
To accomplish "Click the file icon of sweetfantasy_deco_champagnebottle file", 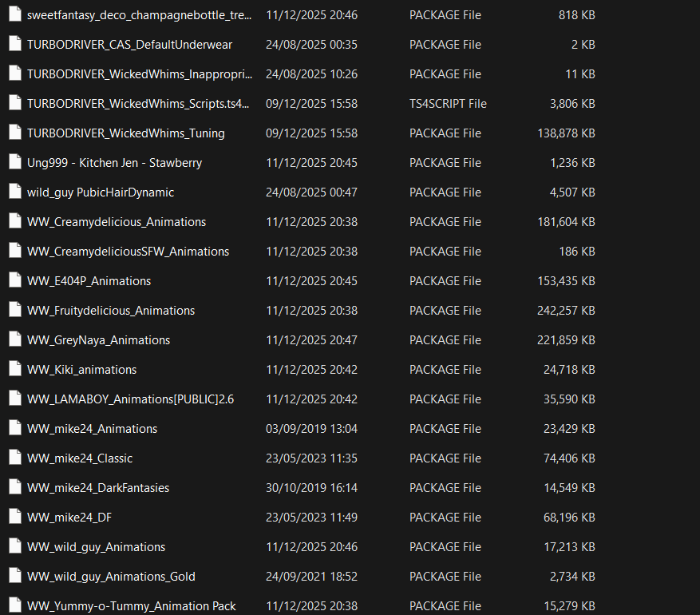I will click(15, 14).
